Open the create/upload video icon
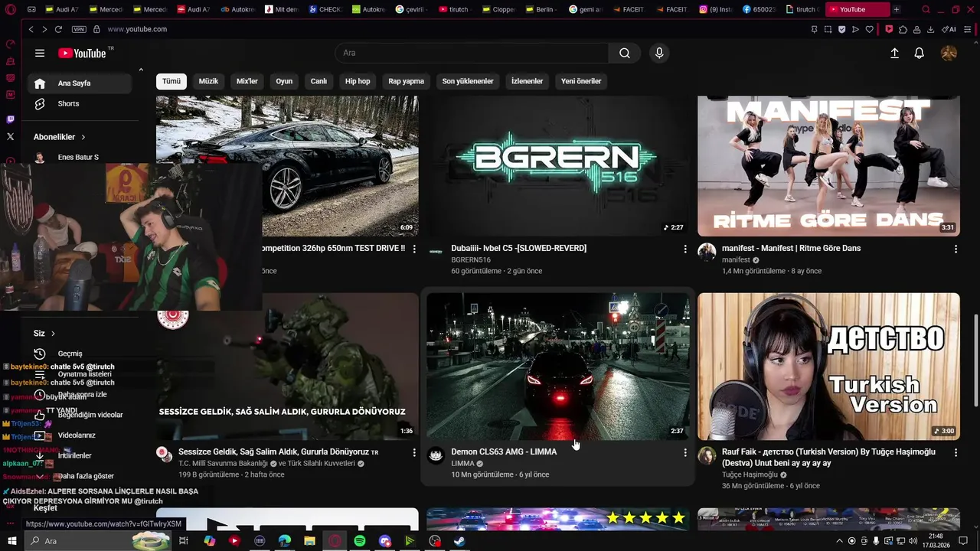This screenshot has width=980, height=551. (x=894, y=53)
